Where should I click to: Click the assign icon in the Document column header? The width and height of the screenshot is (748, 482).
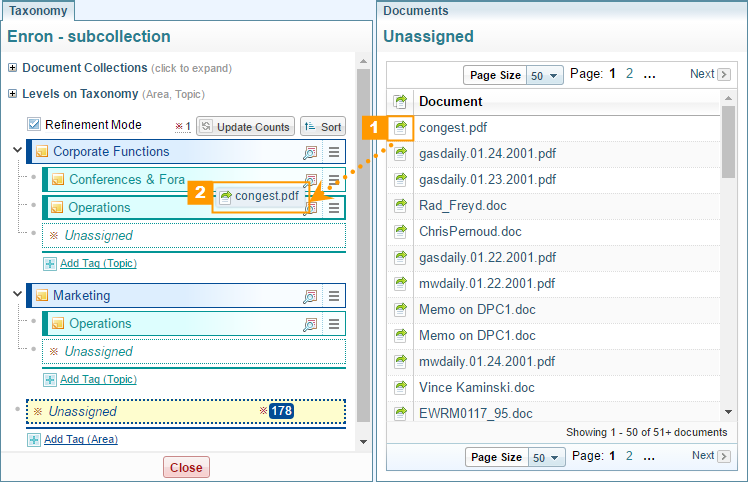(400, 101)
